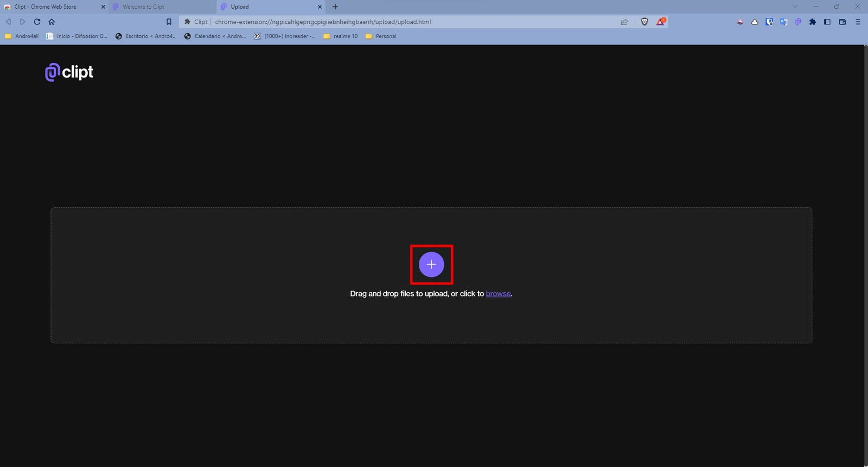
Task: Open the tab search dropdown chevron
Action: [795, 7]
